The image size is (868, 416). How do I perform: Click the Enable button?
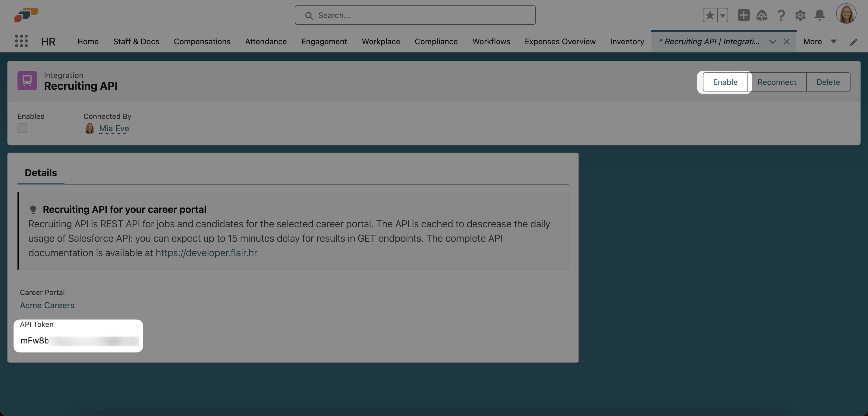[x=725, y=82]
